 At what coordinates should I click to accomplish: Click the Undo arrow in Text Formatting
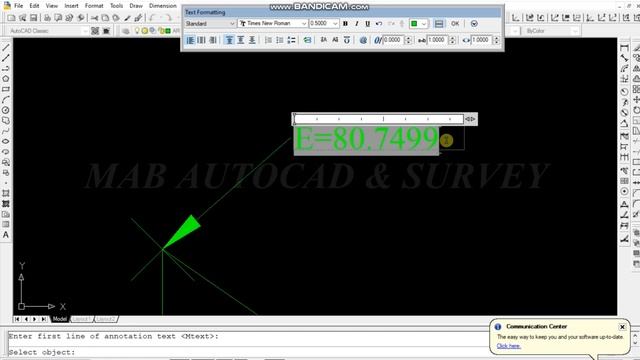(379, 24)
